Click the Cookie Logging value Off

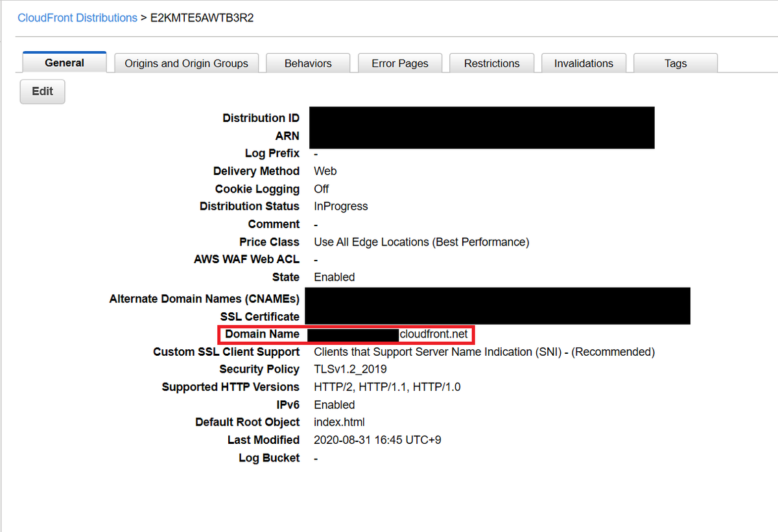[321, 189]
